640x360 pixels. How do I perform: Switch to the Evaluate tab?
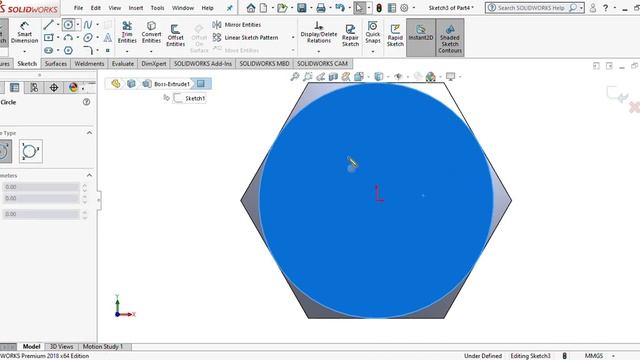123,64
